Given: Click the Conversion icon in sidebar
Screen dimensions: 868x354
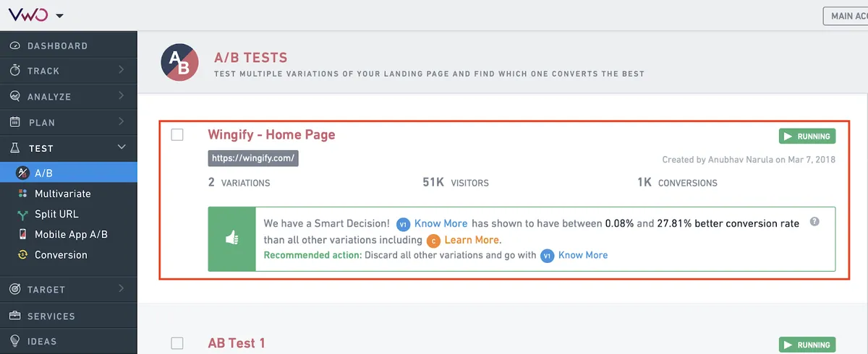Looking at the screenshot, I should point(22,254).
